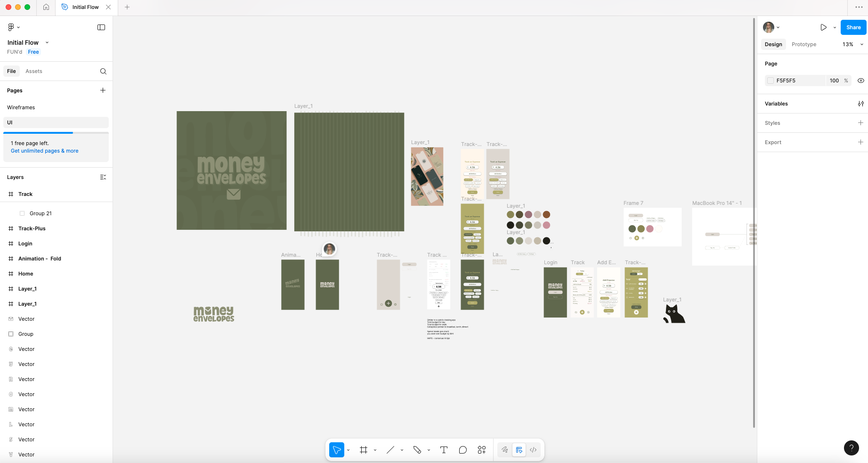
Task: Toggle page background visibility eye icon
Action: (860, 81)
